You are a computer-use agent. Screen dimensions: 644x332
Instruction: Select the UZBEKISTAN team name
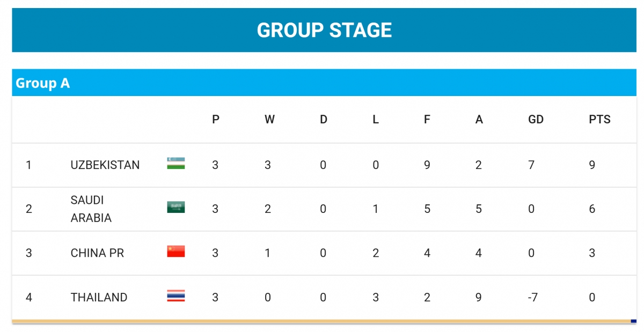click(x=105, y=165)
